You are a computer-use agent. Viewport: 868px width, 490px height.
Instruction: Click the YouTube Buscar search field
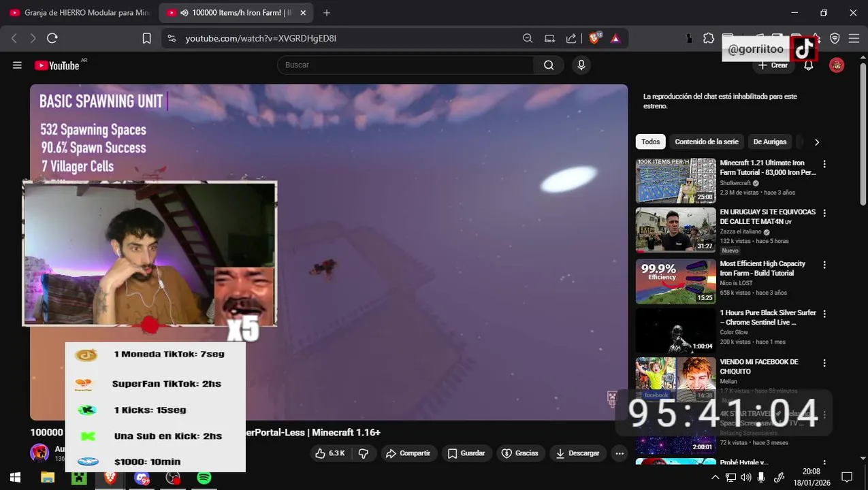pyautogui.click(x=406, y=65)
